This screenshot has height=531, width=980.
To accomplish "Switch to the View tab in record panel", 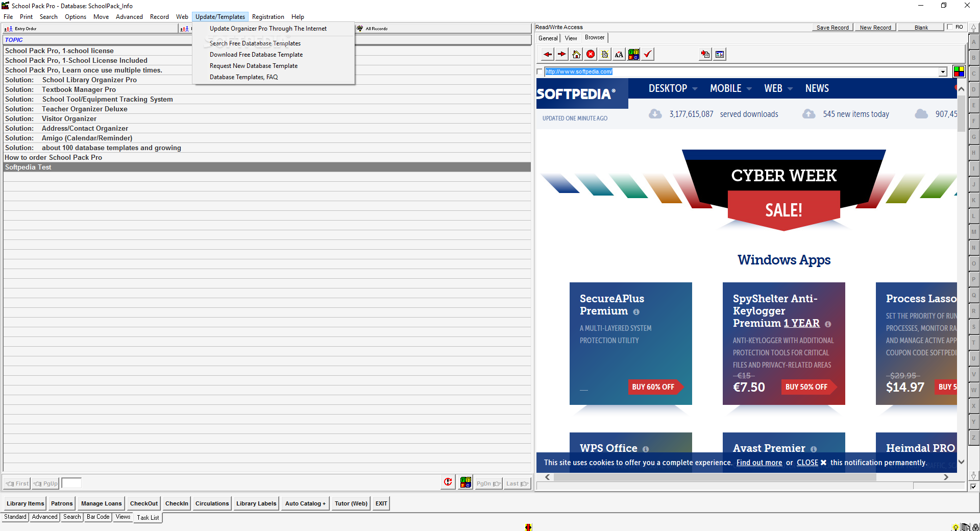I will (x=571, y=38).
